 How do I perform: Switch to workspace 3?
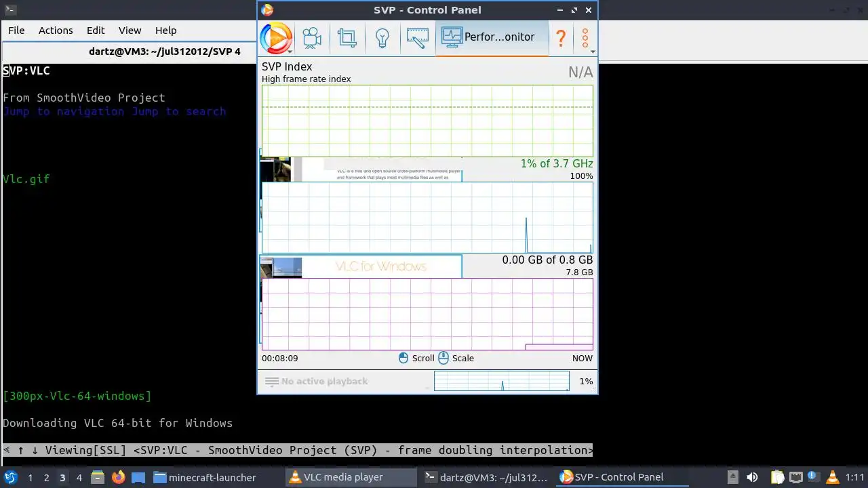click(x=62, y=477)
